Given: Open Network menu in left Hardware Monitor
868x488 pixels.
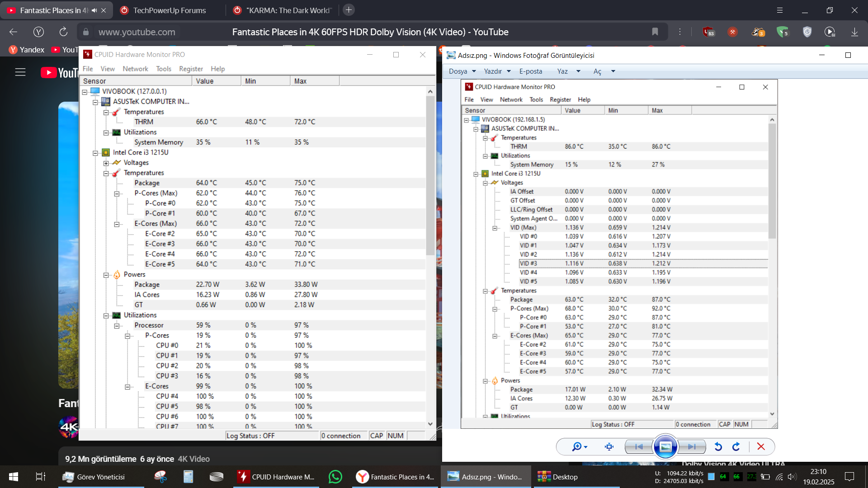Looking at the screenshot, I should tap(135, 69).
